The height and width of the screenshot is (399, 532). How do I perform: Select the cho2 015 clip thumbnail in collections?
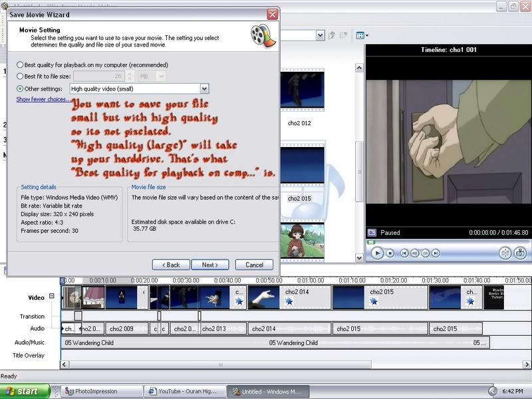coord(302,165)
